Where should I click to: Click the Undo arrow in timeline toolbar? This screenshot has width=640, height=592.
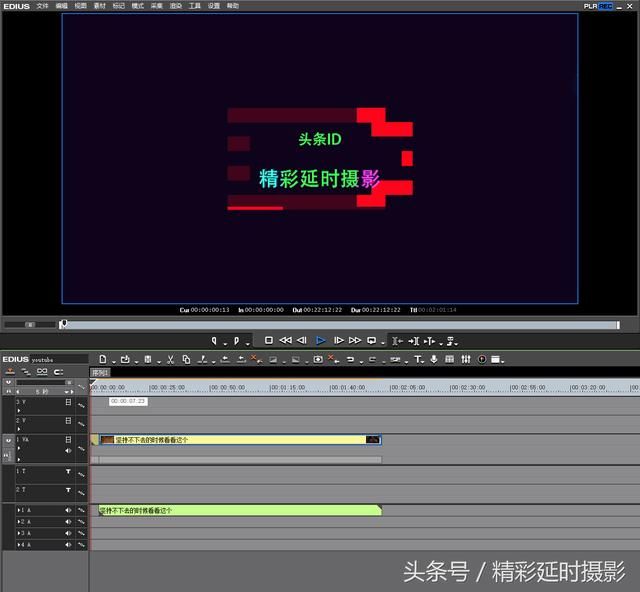[350, 359]
